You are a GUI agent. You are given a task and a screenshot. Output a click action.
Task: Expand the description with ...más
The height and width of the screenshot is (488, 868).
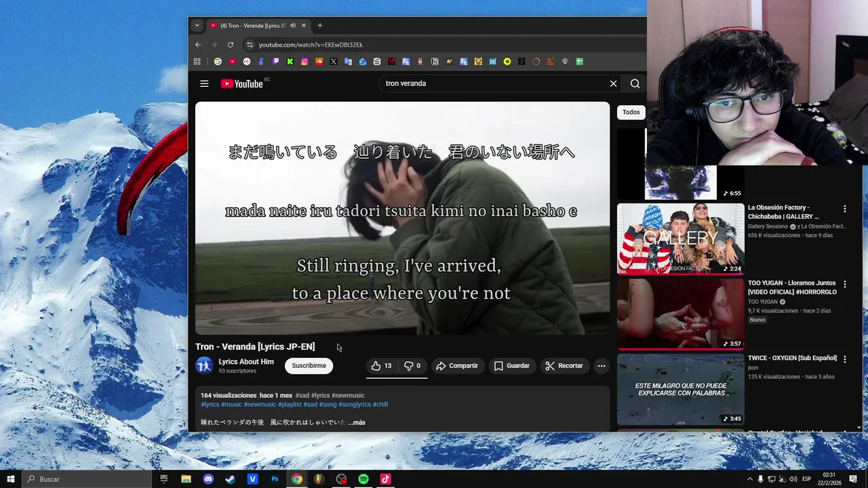(x=357, y=422)
